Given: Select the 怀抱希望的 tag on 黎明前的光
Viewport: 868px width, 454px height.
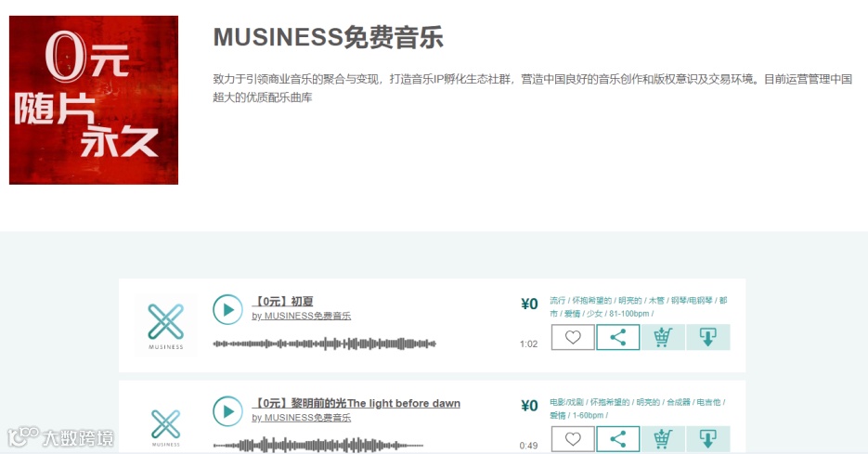Looking at the screenshot, I should (610, 402).
